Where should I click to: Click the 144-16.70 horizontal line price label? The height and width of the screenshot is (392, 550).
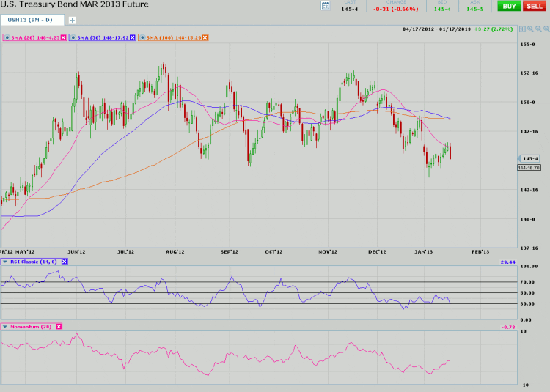(529, 168)
